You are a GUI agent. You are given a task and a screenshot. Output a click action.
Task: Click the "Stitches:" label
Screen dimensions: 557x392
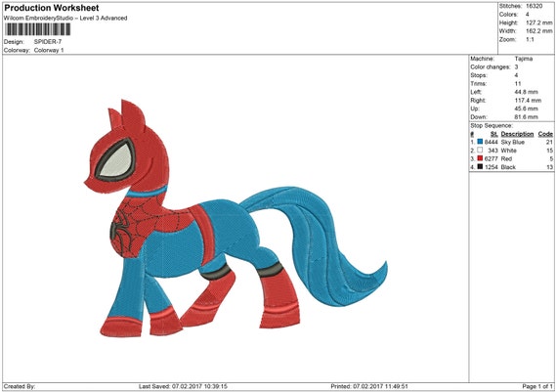(510, 6)
